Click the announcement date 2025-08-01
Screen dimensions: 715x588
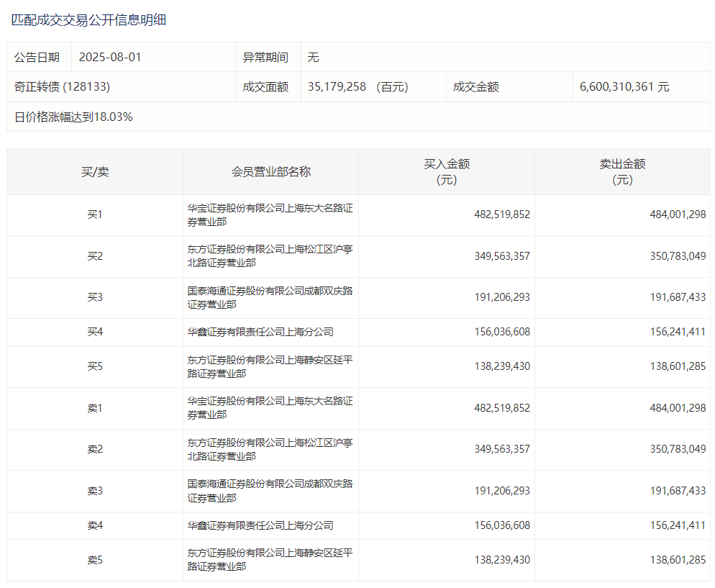click(x=110, y=57)
